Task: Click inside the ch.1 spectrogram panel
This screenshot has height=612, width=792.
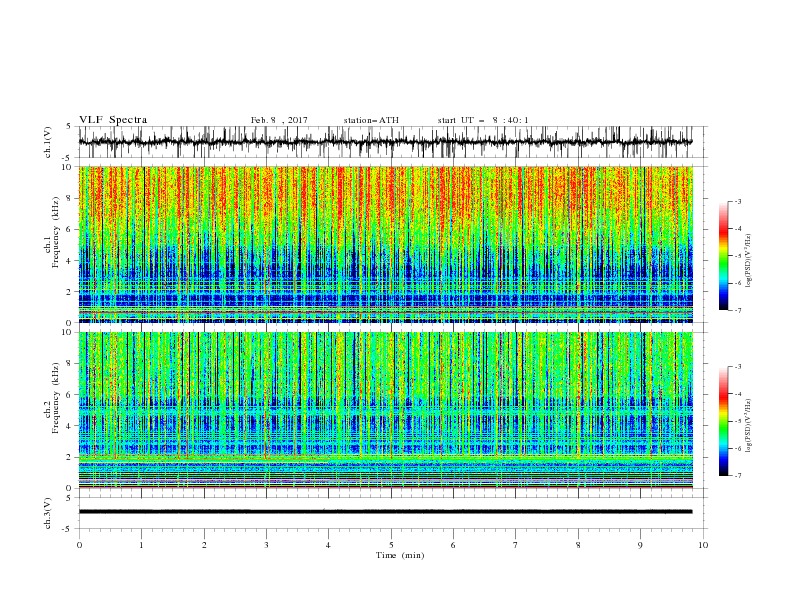Action: (386, 244)
